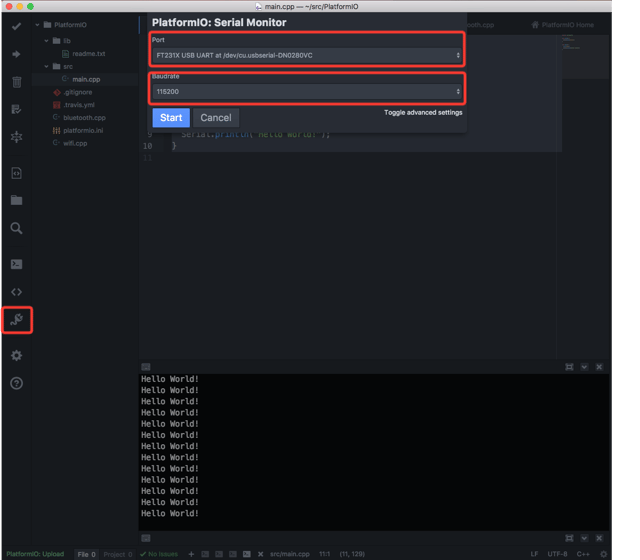Screen dimensions: 640x560
Task: Click the magnifier search sidebar icon
Action: tap(16, 228)
